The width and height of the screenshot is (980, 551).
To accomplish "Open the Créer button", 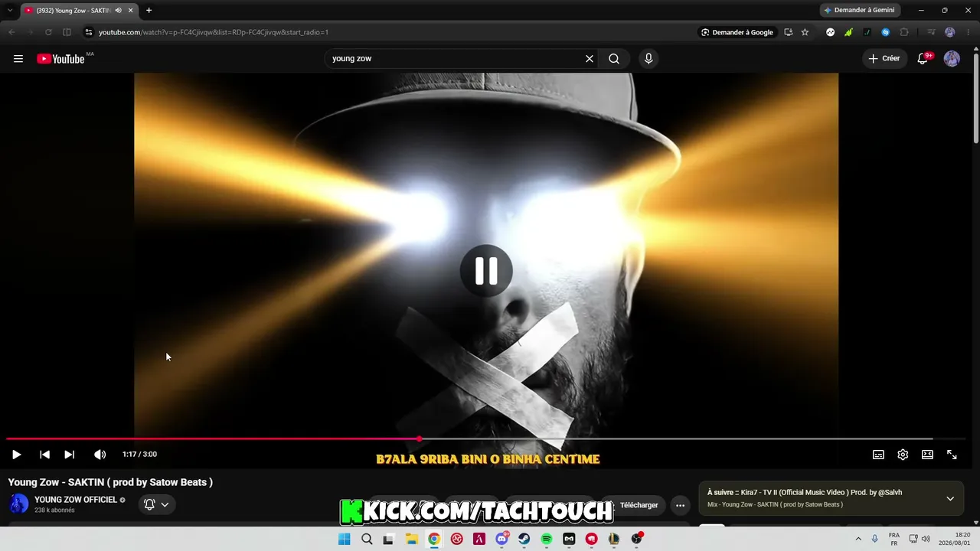I will (884, 59).
